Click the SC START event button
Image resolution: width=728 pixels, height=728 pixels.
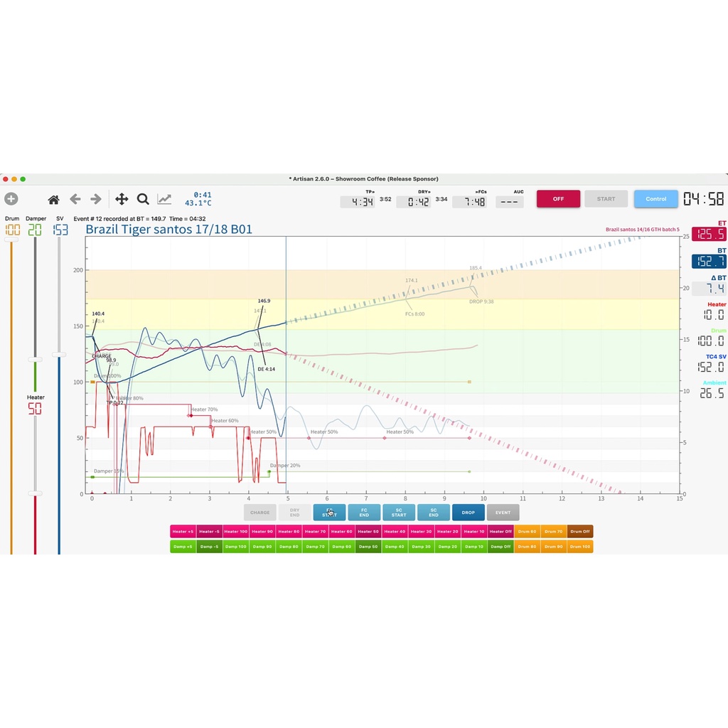[x=399, y=513]
